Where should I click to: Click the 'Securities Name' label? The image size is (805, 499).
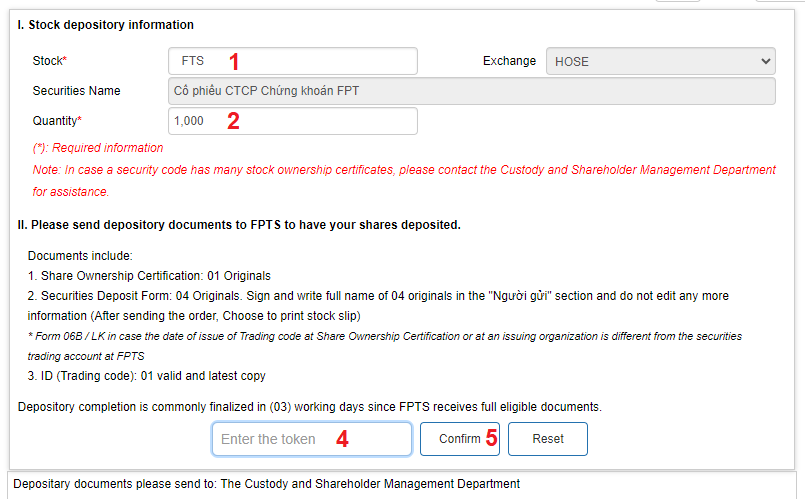click(x=77, y=91)
